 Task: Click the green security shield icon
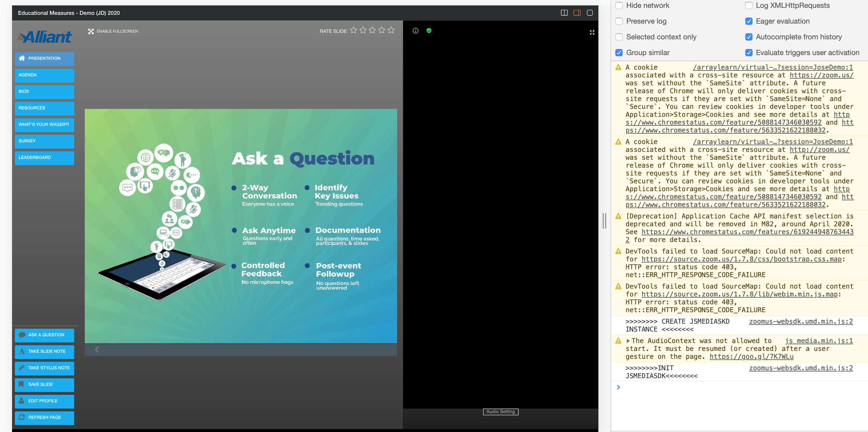pos(429,31)
